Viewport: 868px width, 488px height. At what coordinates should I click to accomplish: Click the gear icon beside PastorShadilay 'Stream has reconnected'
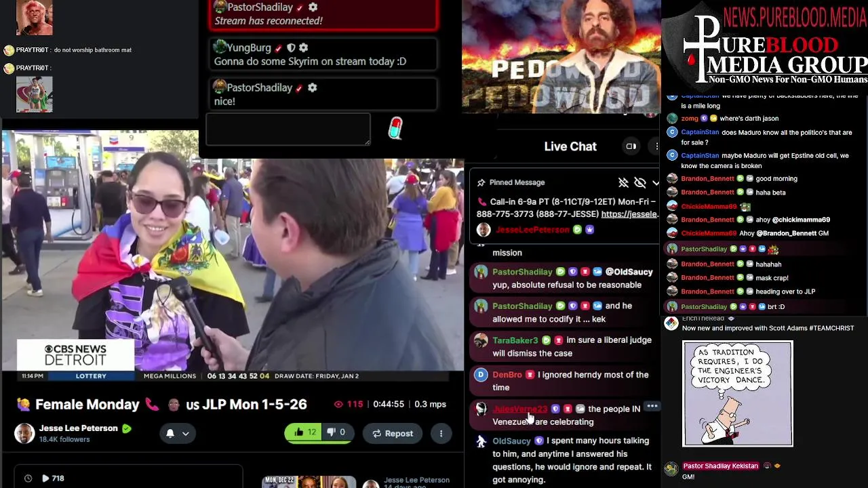click(x=313, y=7)
